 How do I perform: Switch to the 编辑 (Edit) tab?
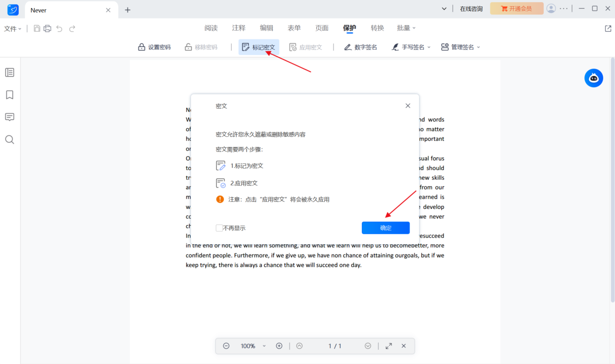coord(266,28)
